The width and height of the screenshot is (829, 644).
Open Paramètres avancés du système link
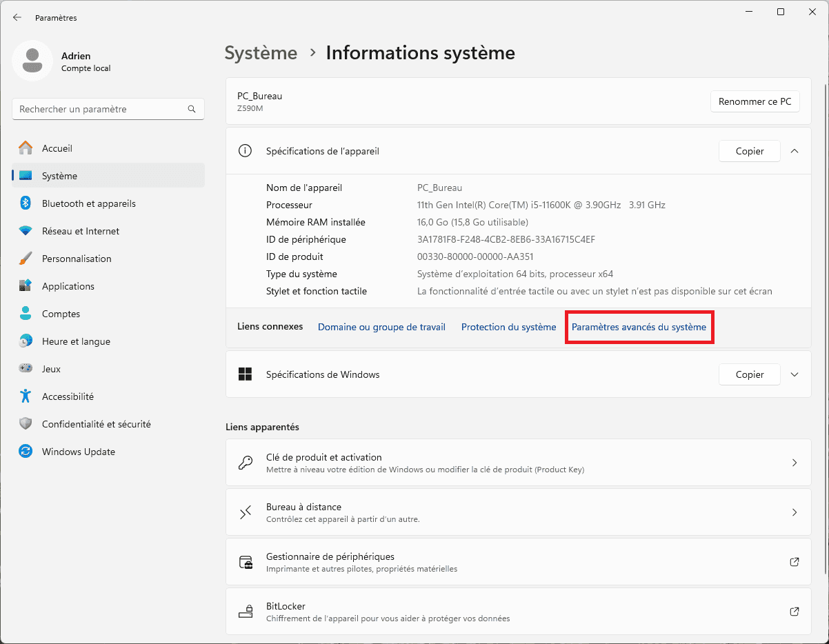coord(639,327)
